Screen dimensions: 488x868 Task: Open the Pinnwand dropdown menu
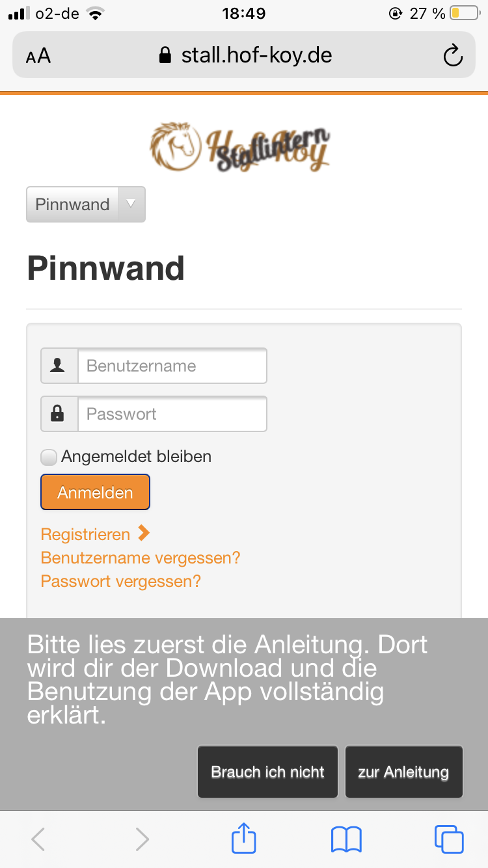coord(85,204)
